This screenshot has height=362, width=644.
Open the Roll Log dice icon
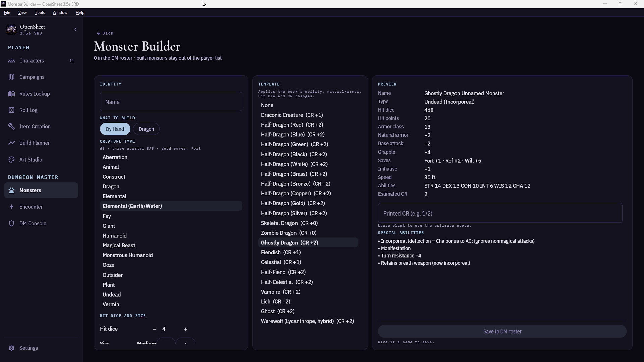click(11, 110)
